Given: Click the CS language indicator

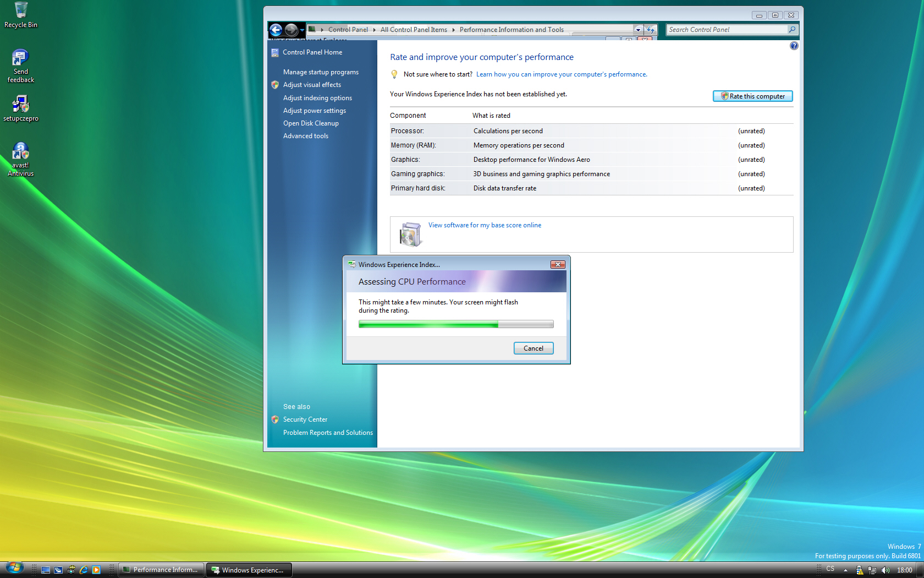Looking at the screenshot, I should click(x=830, y=569).
